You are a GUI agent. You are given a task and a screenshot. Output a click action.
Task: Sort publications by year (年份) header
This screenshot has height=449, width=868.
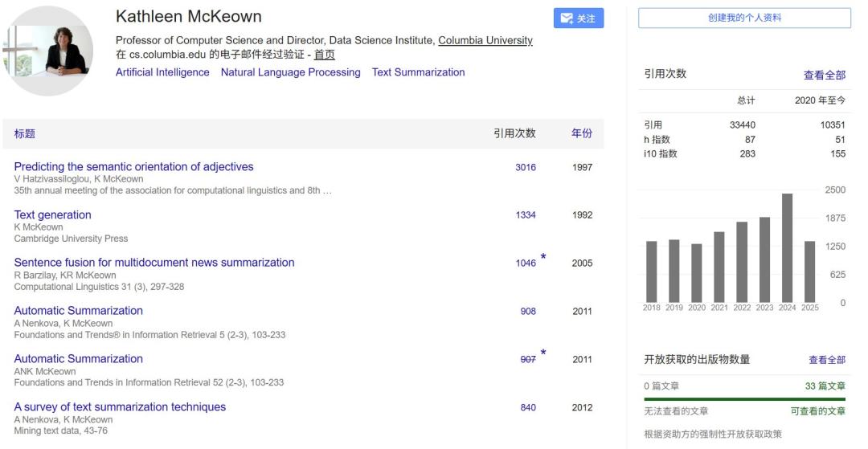coord(582,133)
